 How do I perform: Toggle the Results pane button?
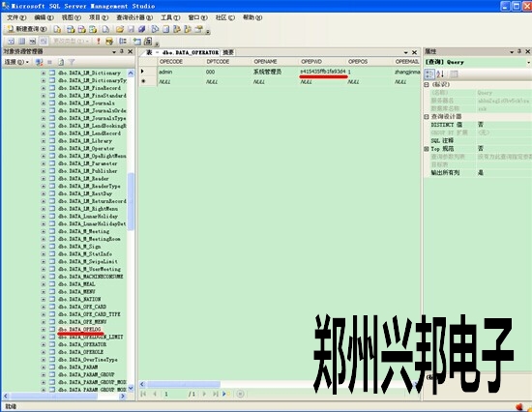point(44,42)
